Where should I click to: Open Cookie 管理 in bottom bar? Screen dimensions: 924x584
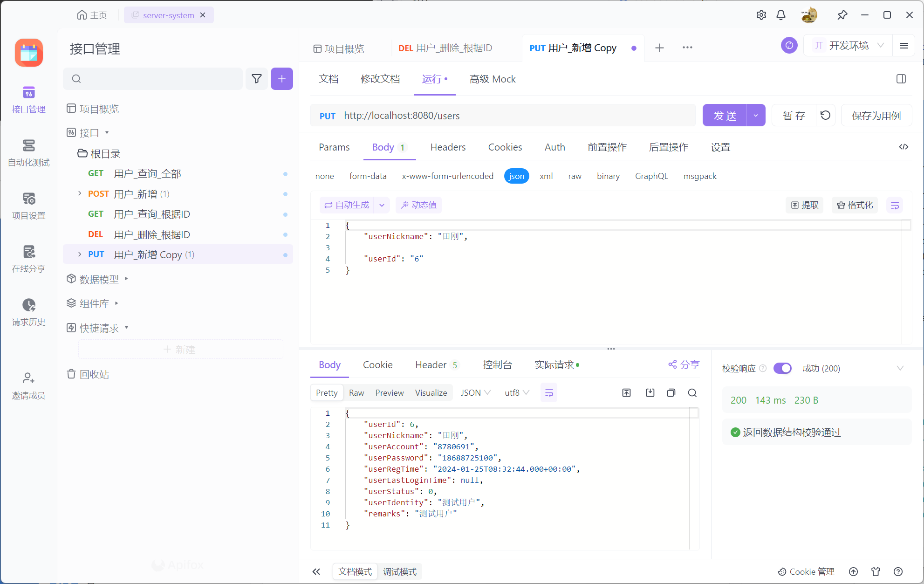coord(806,571)
